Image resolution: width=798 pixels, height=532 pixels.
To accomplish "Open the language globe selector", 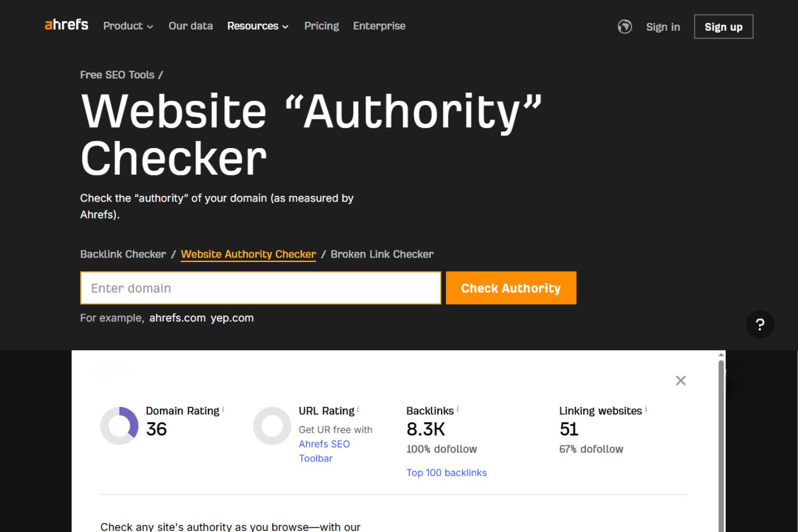I will coord(625,26).
